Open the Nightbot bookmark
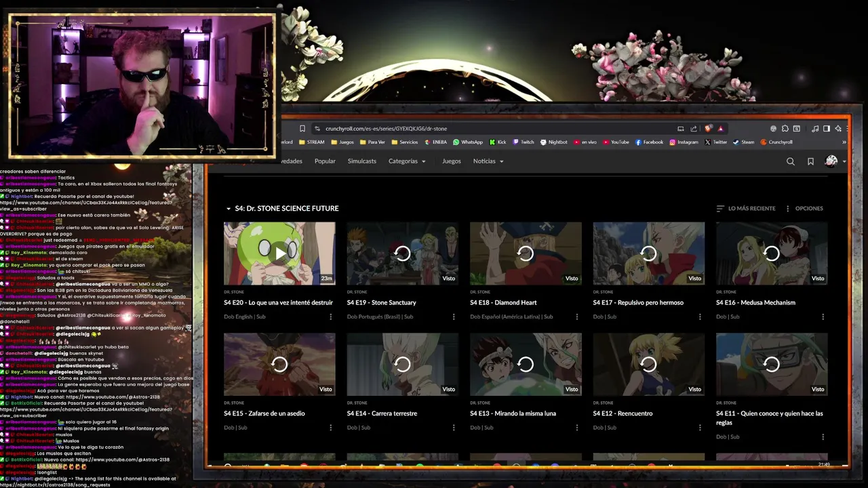Viewport: 868px width, 488px height. (x=554, y=142)
